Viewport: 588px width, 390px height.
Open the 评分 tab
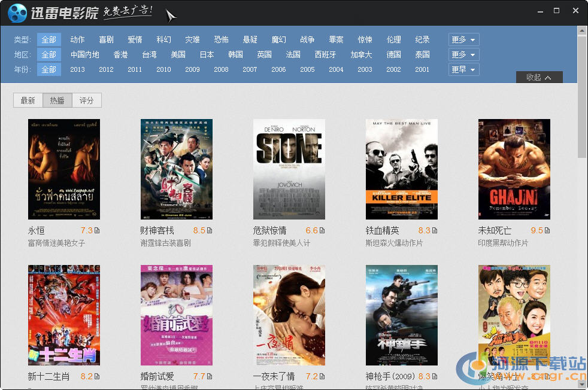click(86, 100)
